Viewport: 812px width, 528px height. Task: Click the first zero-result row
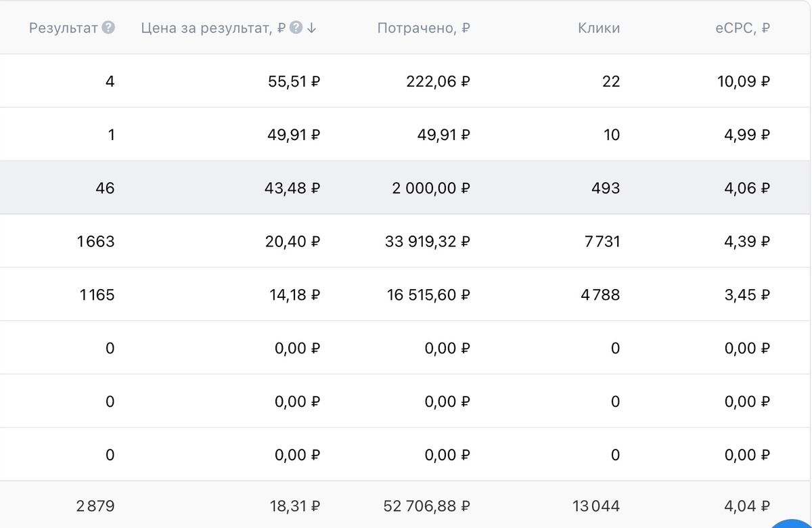[x=406, y=347]
